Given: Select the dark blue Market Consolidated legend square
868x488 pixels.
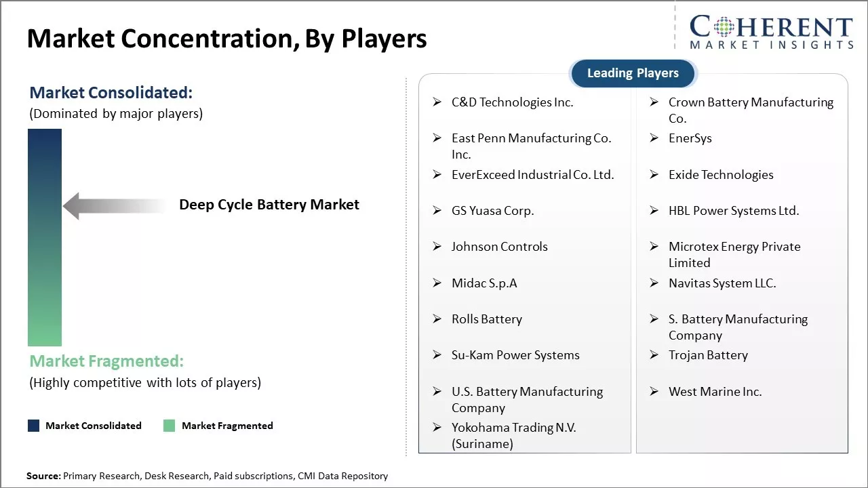Looking at the screenshot, I should [x=33, y=426].
